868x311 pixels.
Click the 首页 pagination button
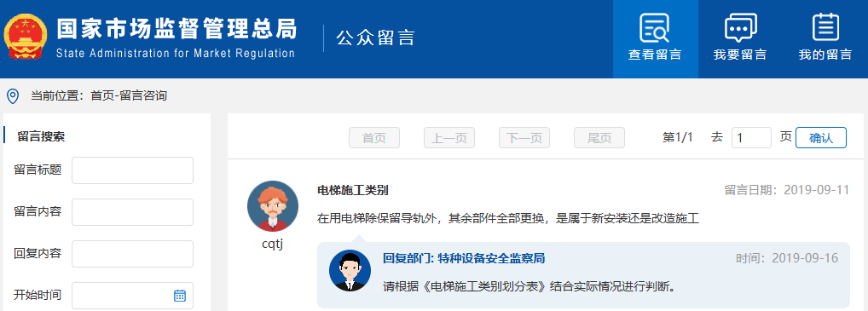[374, 138]
